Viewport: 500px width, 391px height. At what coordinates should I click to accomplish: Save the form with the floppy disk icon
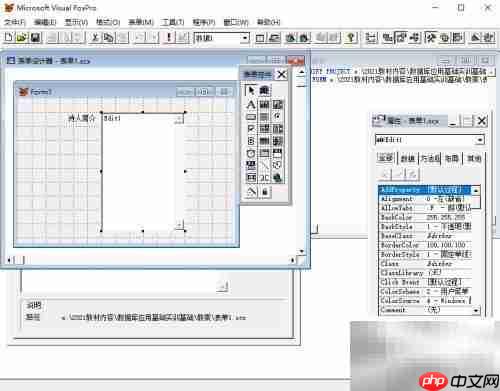pyautogui.click(x=36, y=37)
